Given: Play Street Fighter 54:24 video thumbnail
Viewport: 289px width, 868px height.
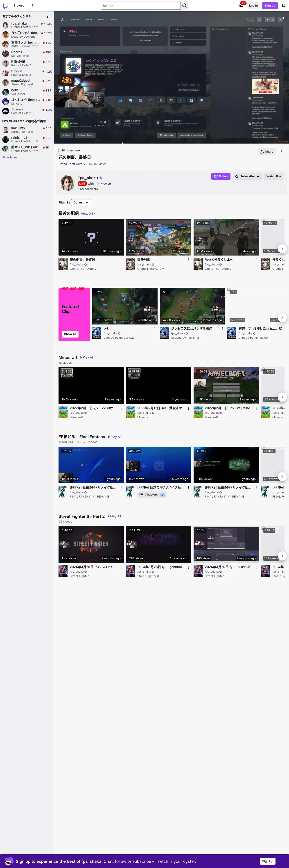Looking at the screenshot, I should point(226,544).
